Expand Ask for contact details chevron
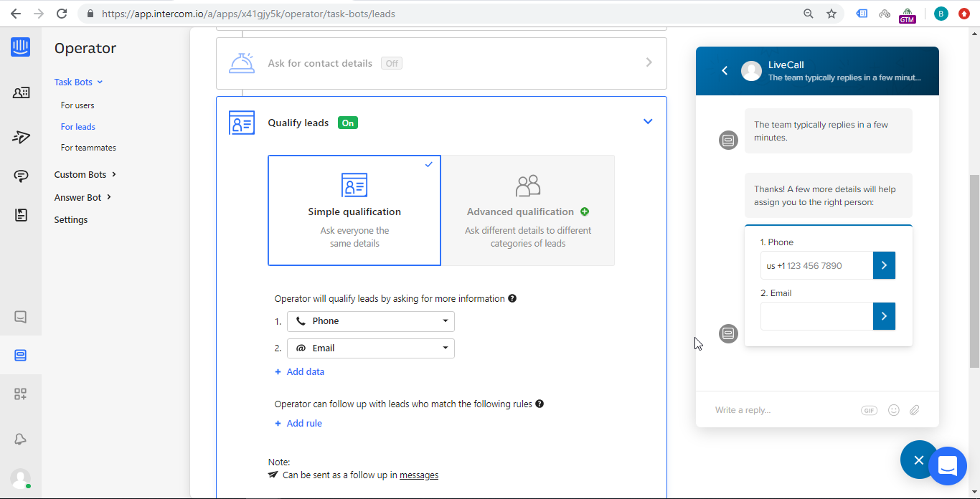Screen dimensions: 980x499 point(649,62)
